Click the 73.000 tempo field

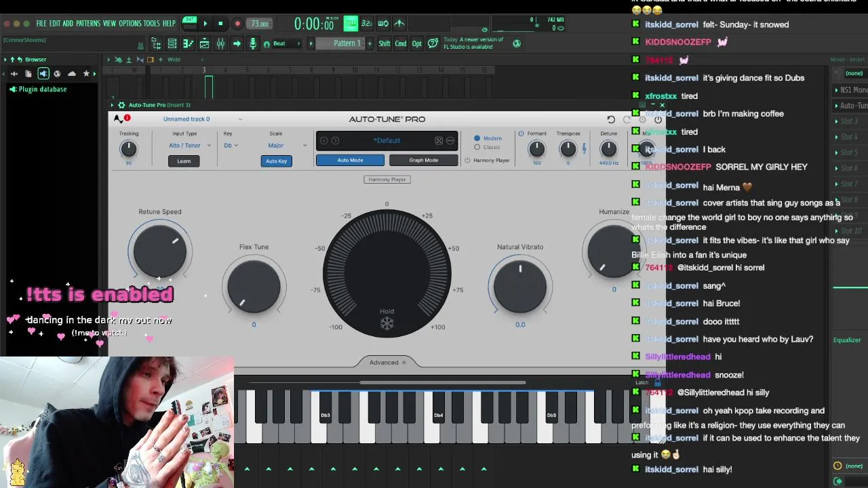tap(260, 24)
